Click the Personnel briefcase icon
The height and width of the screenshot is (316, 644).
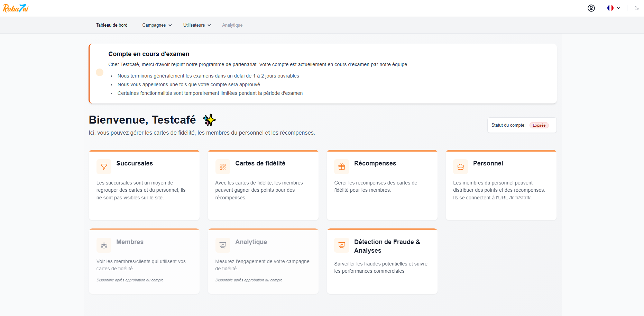pyautogui.click(x=460, y=167)
